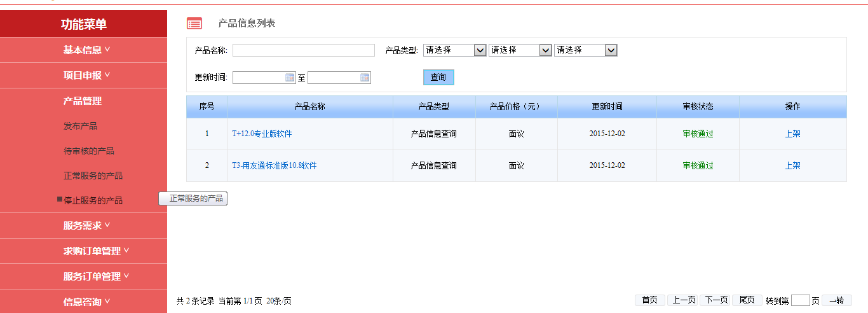The image size is (868, 313).
Task: Click 上架 for T3-用友通标准版10.8软件
Action: tap(792, 165)
